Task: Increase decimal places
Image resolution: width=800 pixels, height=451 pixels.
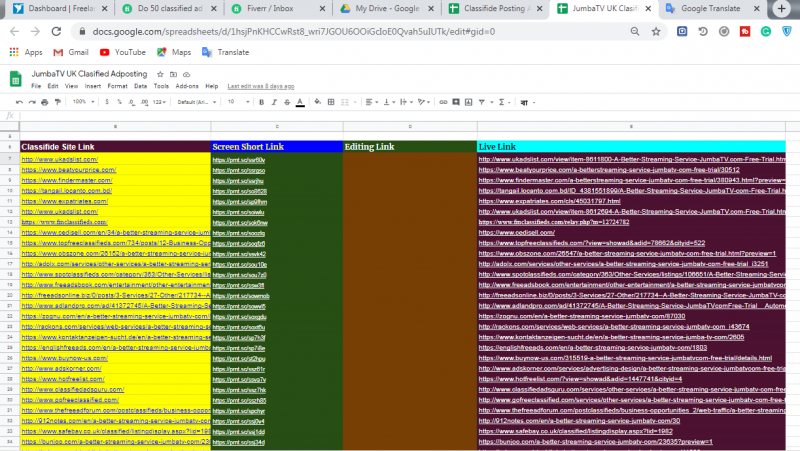Action: [144, 102]
